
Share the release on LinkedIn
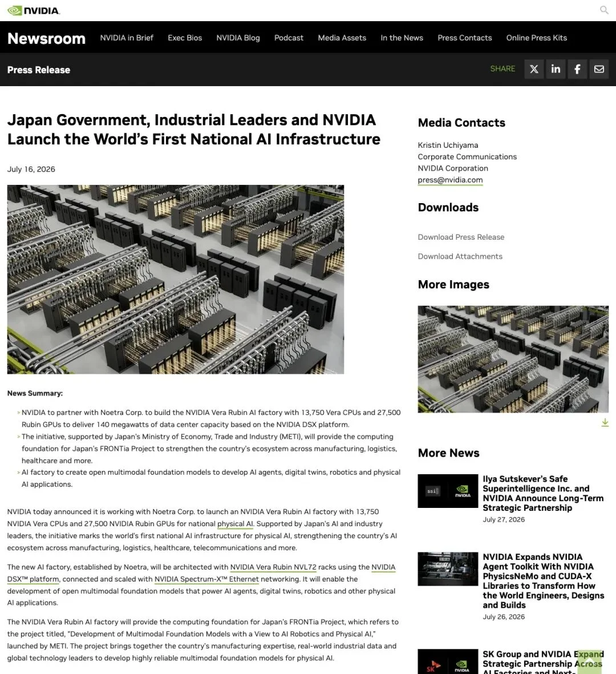[556, 69]
